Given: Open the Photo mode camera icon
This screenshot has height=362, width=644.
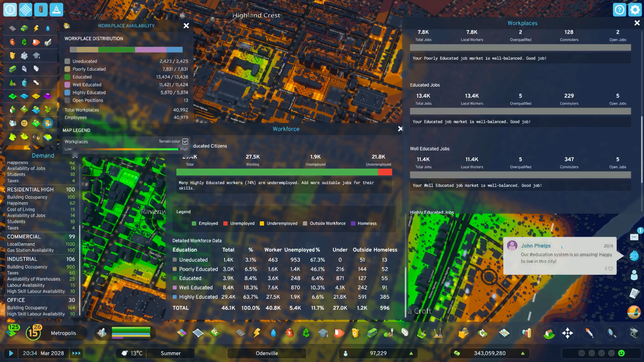Looking at the screenshot, I should pyautogui.click(x=634, y=333).
